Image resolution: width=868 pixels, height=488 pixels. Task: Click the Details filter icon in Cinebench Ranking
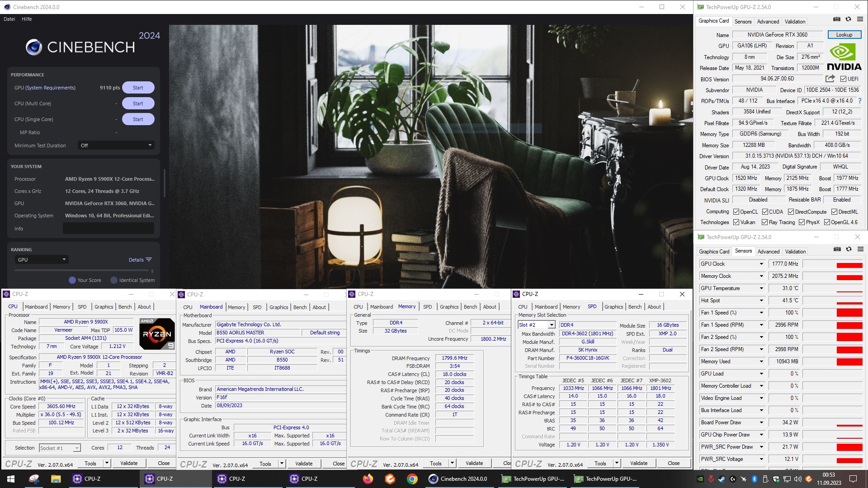(x=149, y=260)
